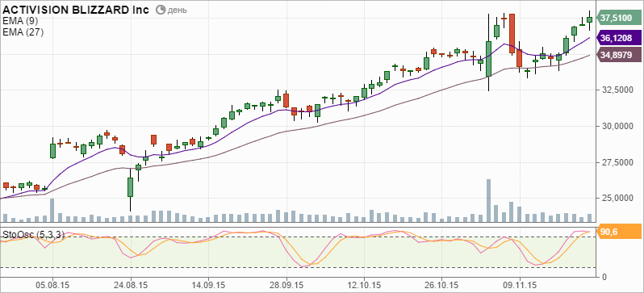Click the clock icon beside день
This screenshot has height=293, width=644.
(x=161, y=10)
